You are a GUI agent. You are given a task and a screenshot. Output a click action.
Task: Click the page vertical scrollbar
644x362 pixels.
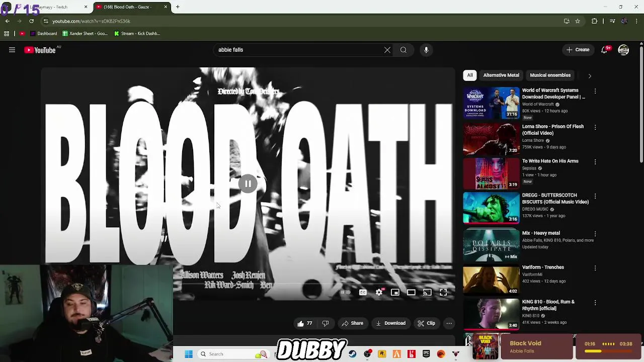[641, 106]
